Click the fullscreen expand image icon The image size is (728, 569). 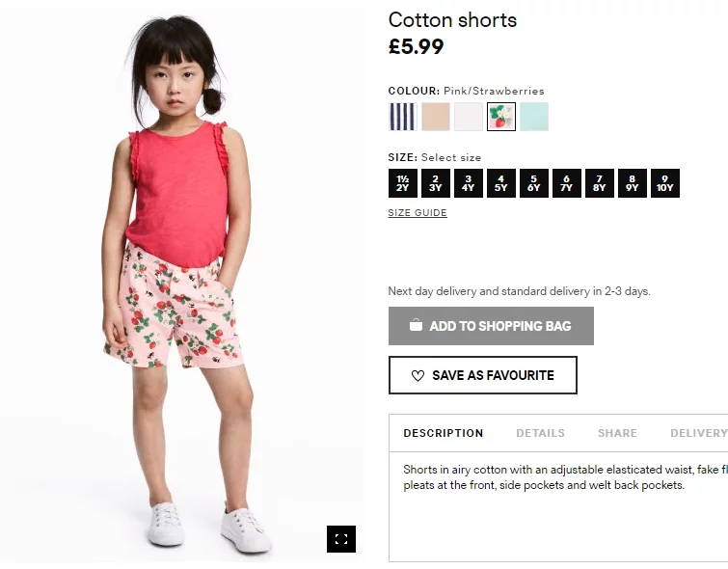(340, 539)
